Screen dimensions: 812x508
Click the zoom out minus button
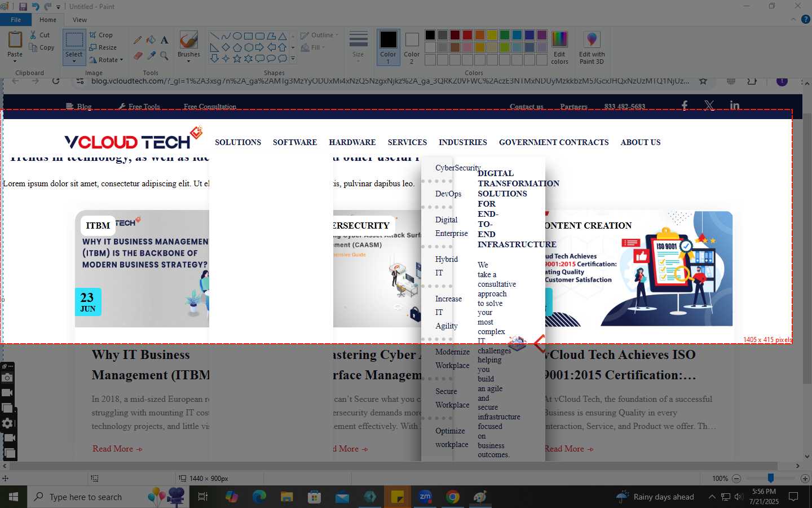point(736,478)
